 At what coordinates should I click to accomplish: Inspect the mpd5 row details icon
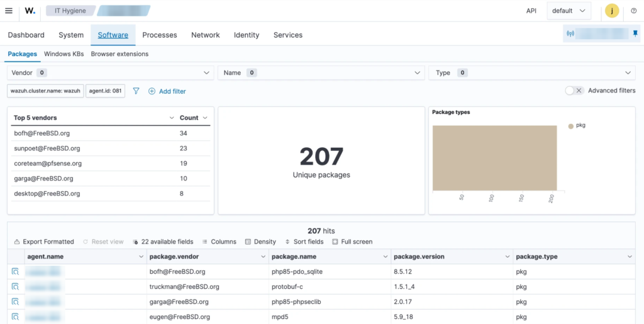(15, 316)
